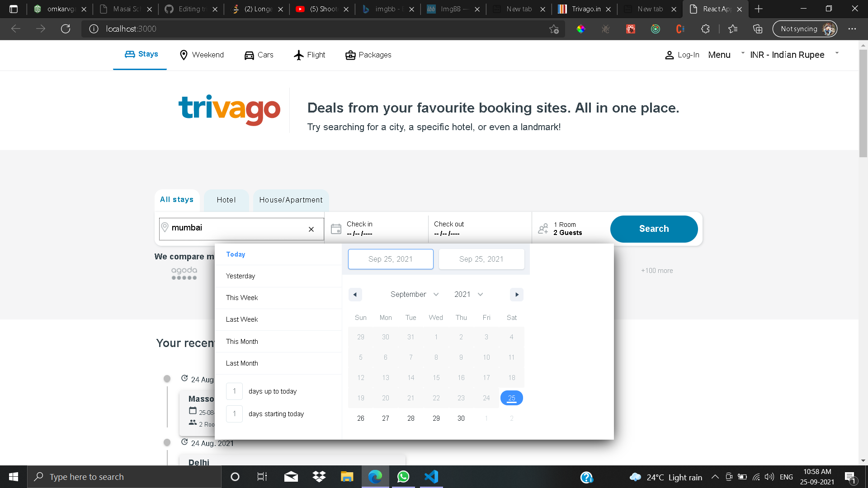Viewport: 868px width, 488px height.
Task: Click the clear X icon in the mumbai field
Action: pyautogui.click(x=311, y=229)
